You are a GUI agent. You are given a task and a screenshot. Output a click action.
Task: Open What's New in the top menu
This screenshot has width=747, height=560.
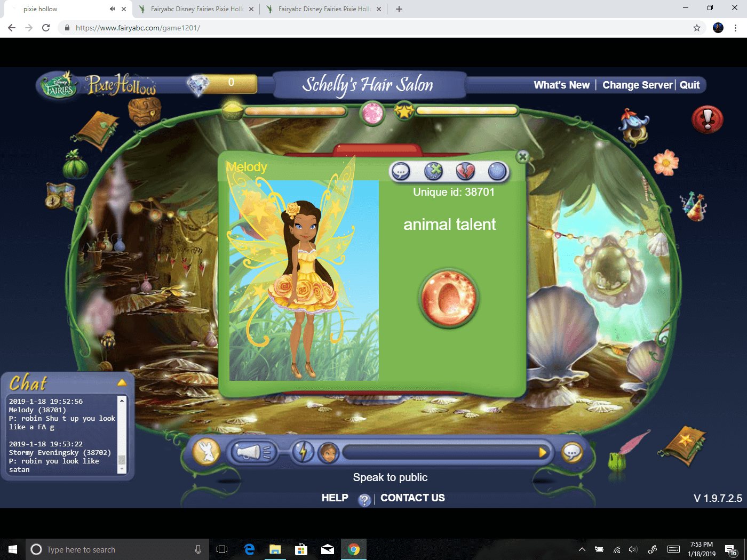(x=561, y=84)
